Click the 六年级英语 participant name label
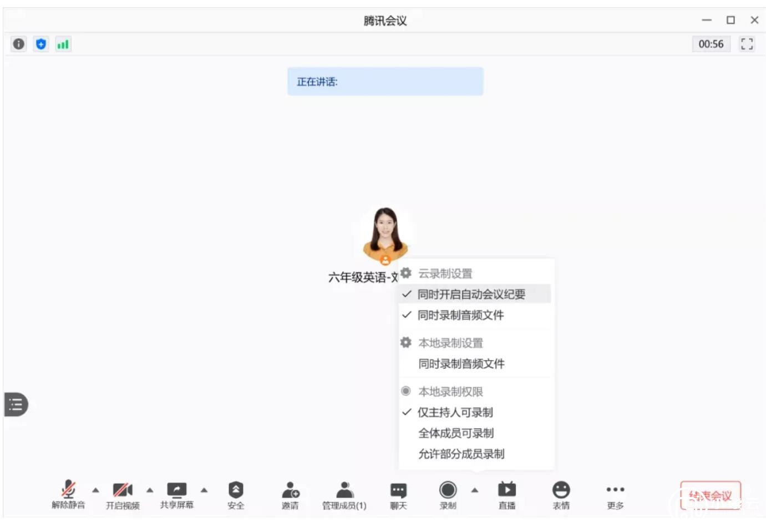This screenshot has width=766, height=532. [x=363, y=277]
